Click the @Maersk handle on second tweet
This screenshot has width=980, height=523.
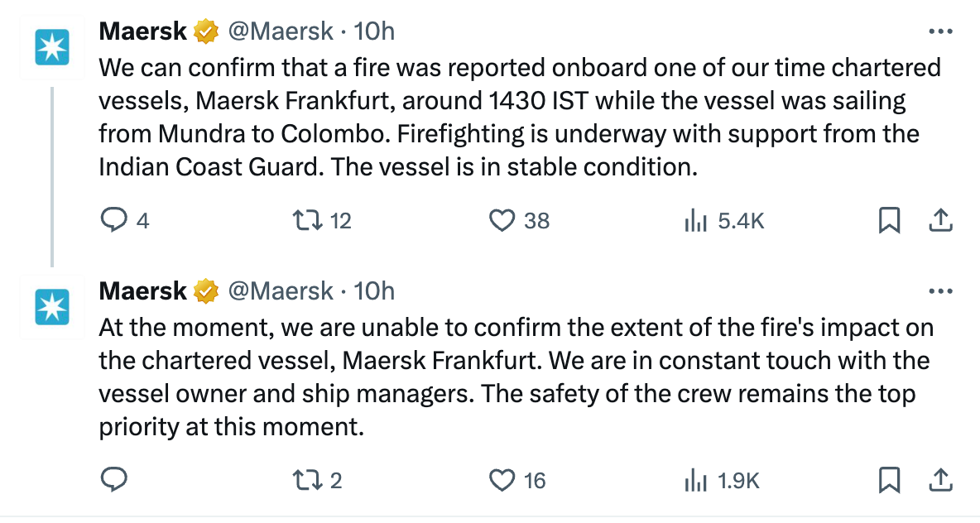(x=280, y=291)
